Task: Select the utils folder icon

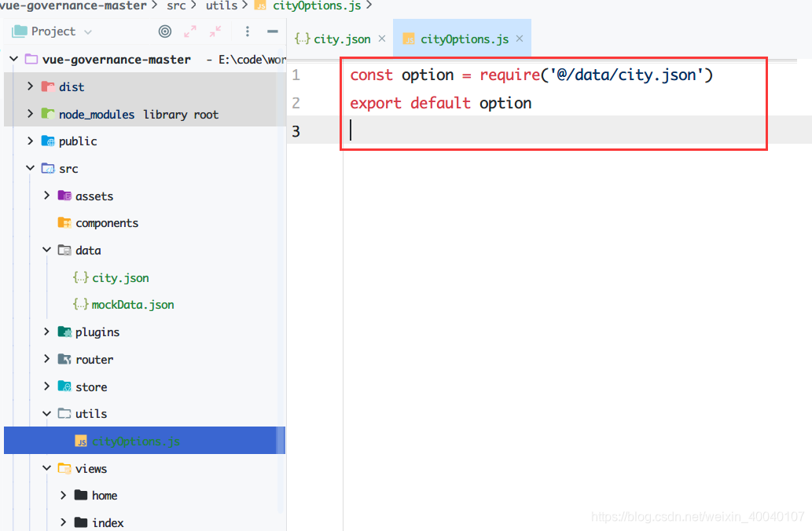Action: [64, 413]
